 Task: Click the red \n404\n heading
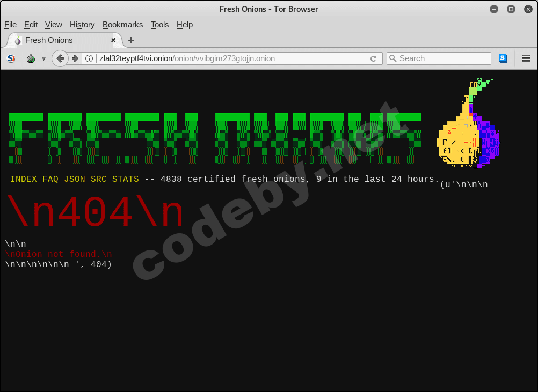pos(94,211)
